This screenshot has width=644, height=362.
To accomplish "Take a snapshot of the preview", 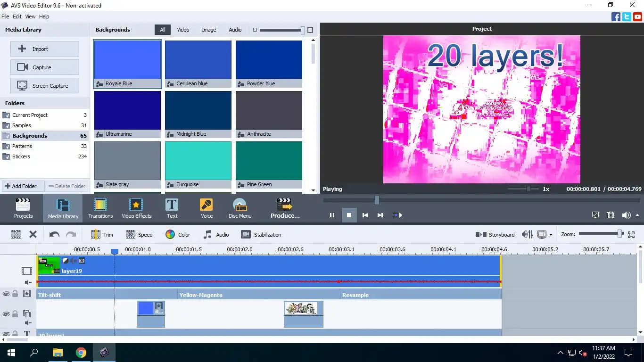I will point(611,215).
